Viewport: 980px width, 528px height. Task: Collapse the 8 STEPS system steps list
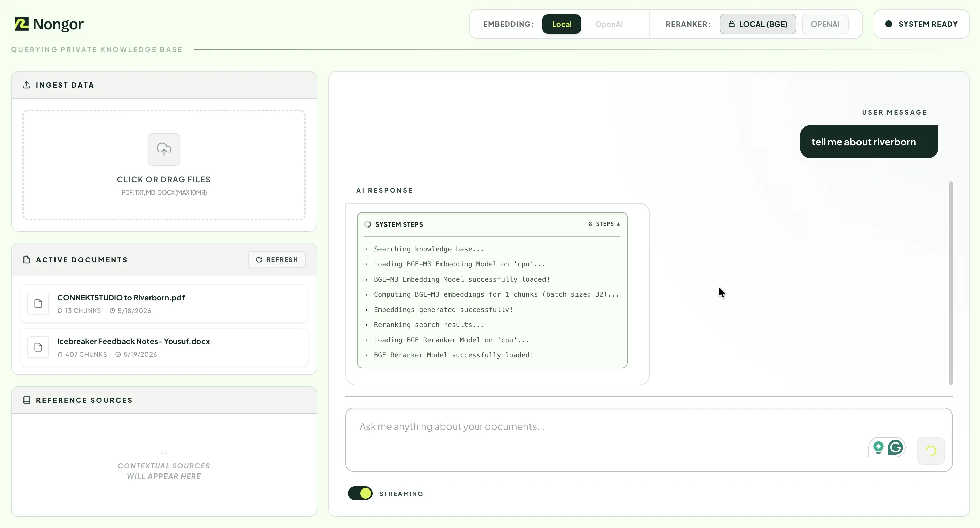tap(604, 224)
